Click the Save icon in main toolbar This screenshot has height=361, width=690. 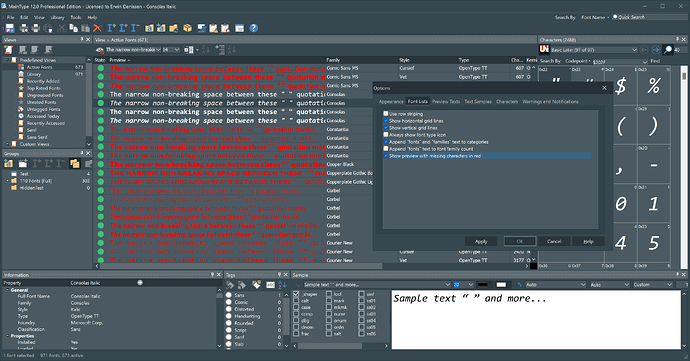coord(10,28)
